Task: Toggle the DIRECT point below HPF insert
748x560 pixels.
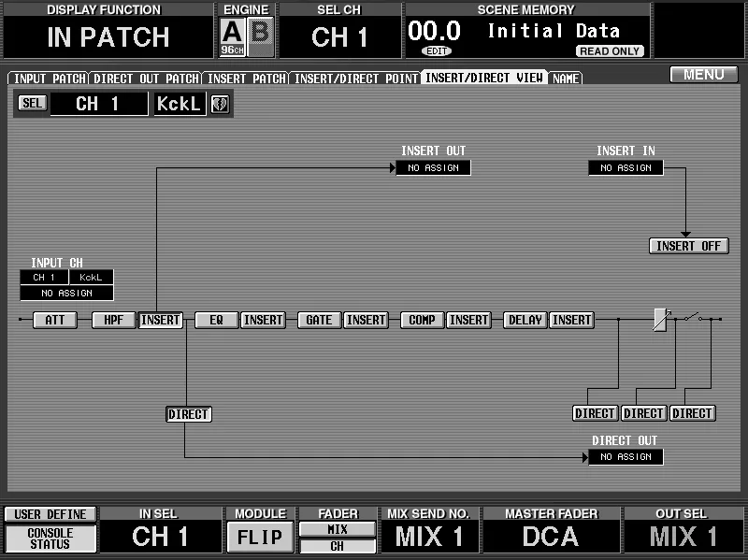Action: pos(189,414)
